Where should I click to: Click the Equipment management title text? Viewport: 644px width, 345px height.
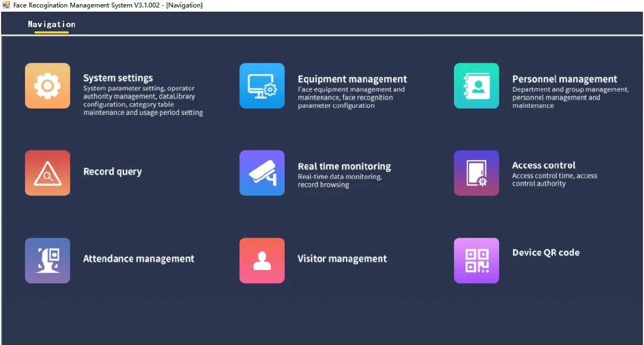pyautogui.click(x=352, y=79)
